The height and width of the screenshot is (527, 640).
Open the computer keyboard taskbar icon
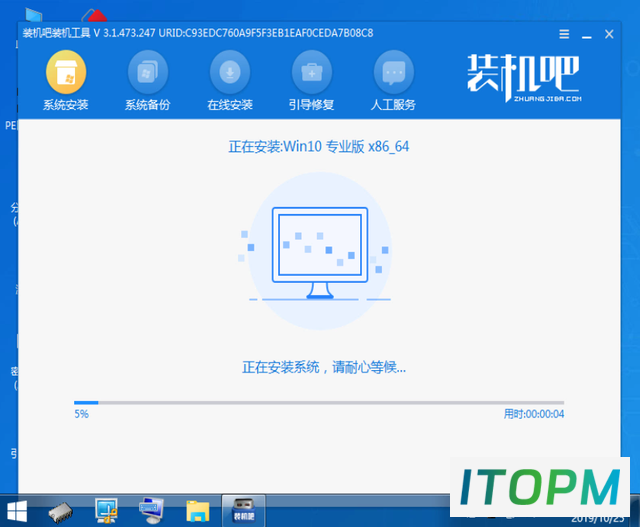coord(151,510)
